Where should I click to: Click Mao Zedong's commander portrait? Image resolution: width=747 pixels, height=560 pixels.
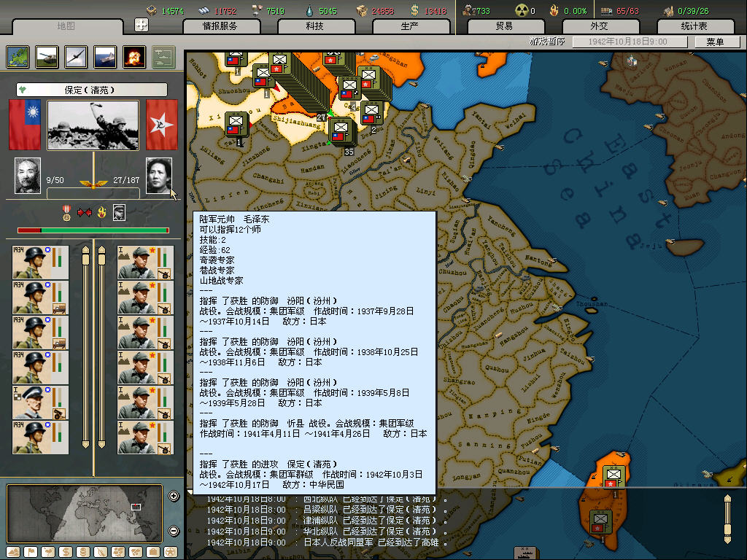[158, 176]
